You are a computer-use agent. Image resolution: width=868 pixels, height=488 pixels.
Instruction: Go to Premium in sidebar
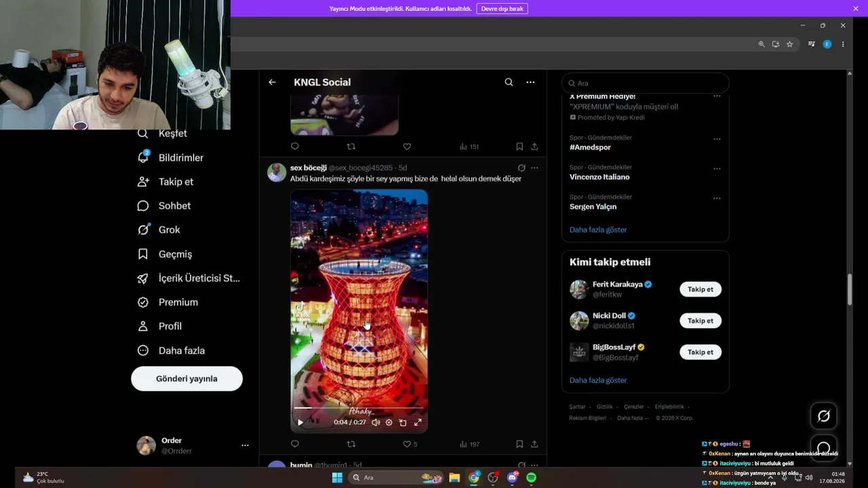click(x=167, y=302)
